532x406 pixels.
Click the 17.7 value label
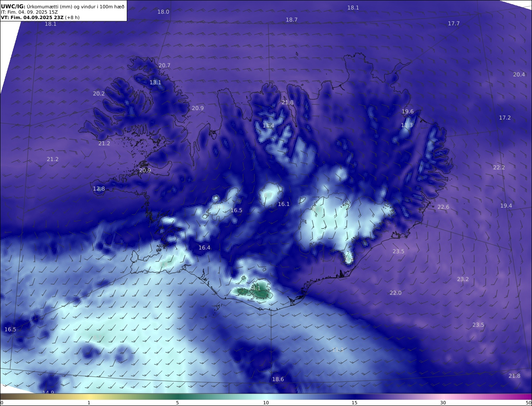[454, 23]
